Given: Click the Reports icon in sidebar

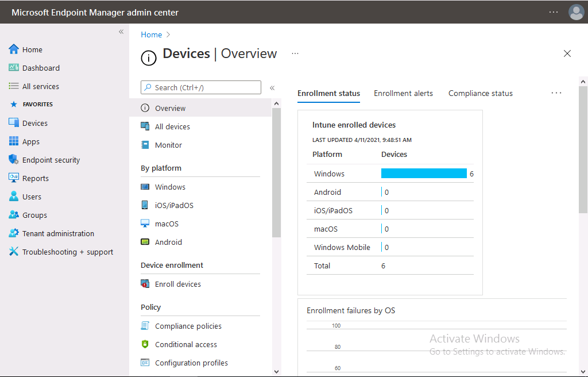Looking at the screenshot, I should [14, 178].
